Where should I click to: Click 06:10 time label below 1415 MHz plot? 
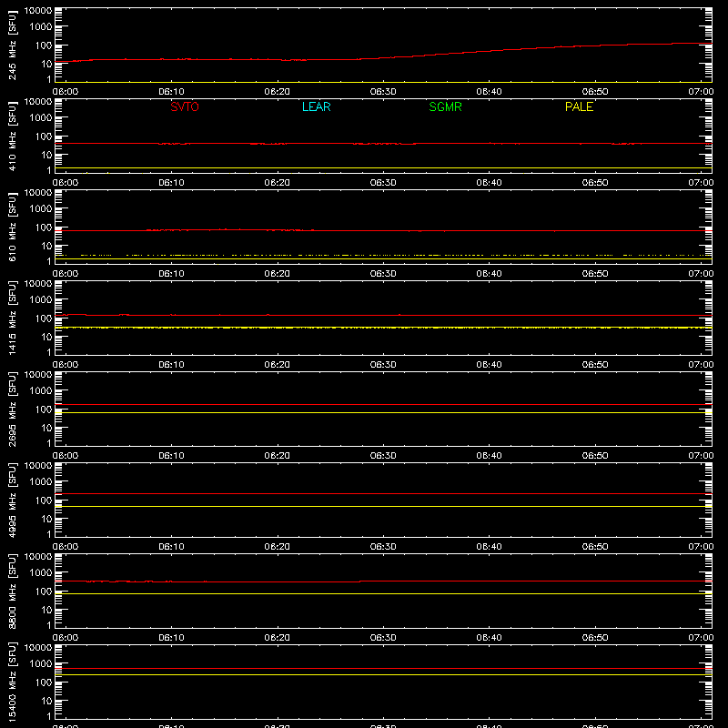pos(171,365)
